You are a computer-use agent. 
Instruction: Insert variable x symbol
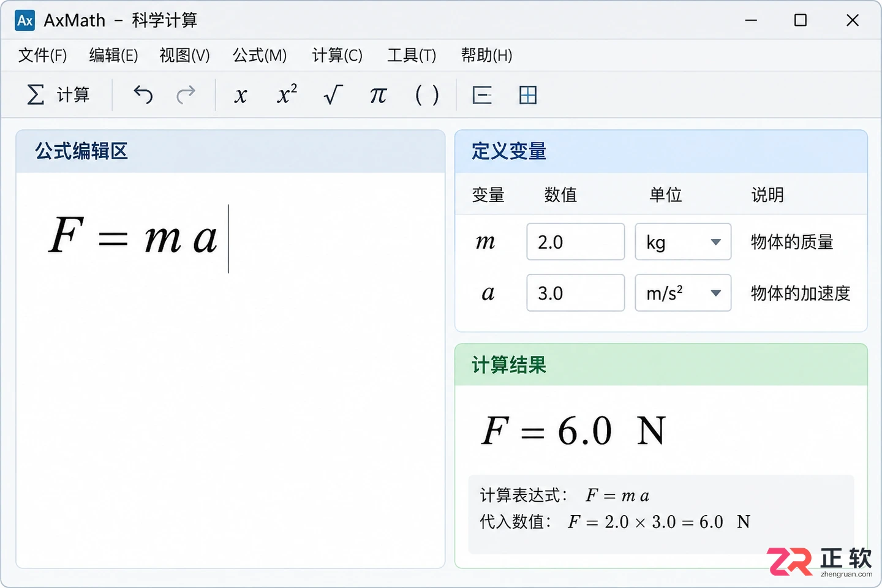click(x=241, y=96)
